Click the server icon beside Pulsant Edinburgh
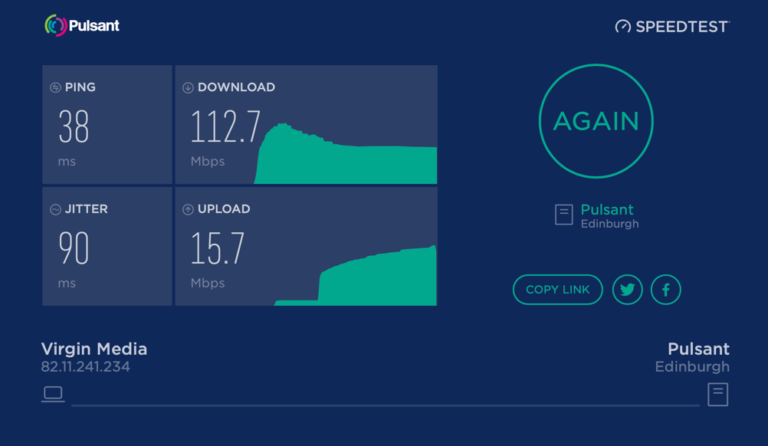 coord(564,215)
